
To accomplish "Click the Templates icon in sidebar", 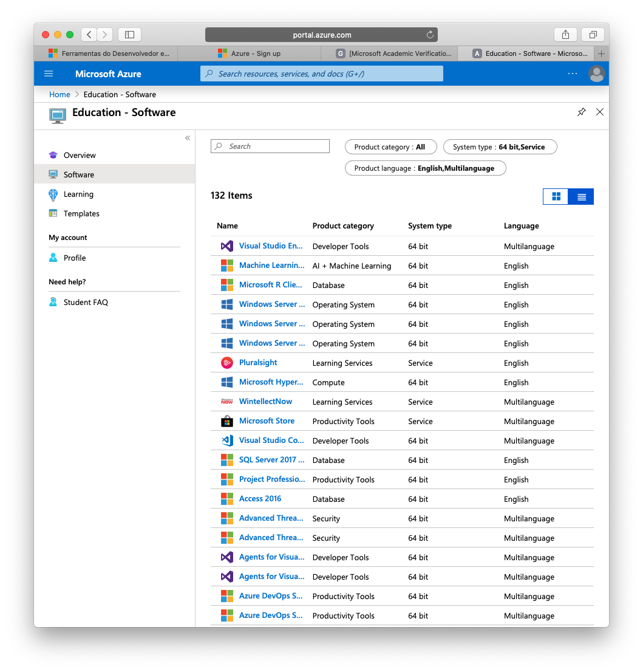I will pyautogui.click(x=53, y=213).
